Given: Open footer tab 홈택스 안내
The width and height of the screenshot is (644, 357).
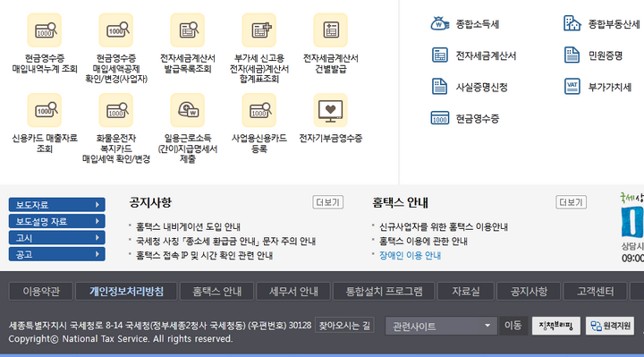Looking at the screenshot, I should click(x=216, y=292).
